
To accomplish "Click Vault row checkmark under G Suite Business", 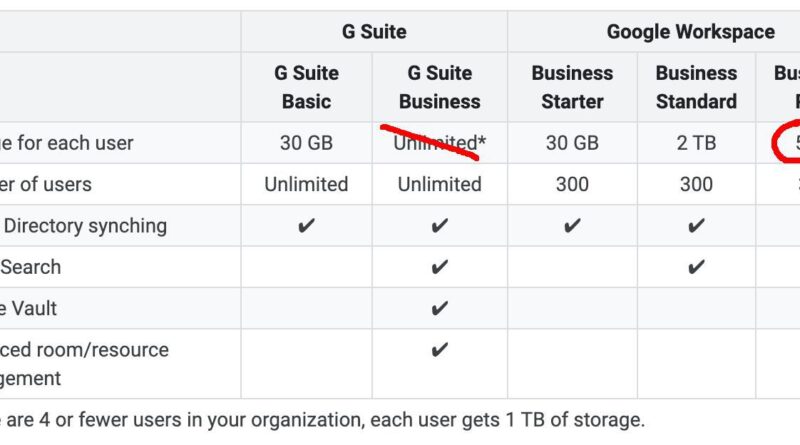I will coord(439,308).
